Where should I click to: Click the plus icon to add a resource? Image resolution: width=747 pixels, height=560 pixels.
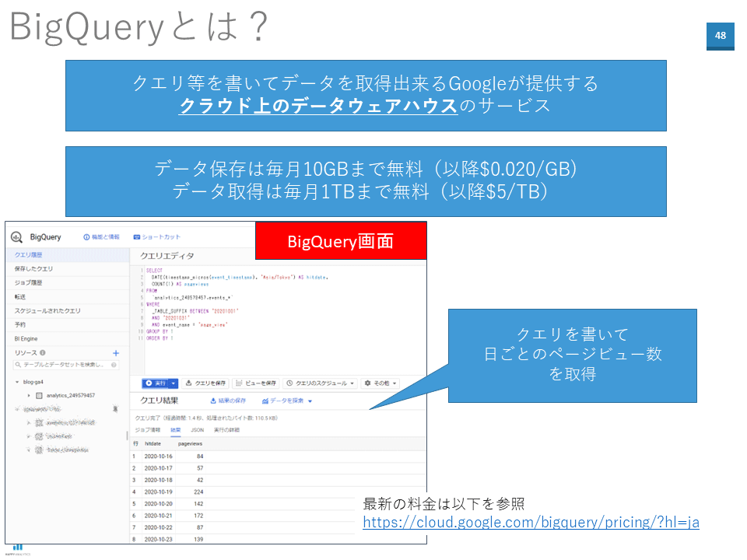point(116,353)
